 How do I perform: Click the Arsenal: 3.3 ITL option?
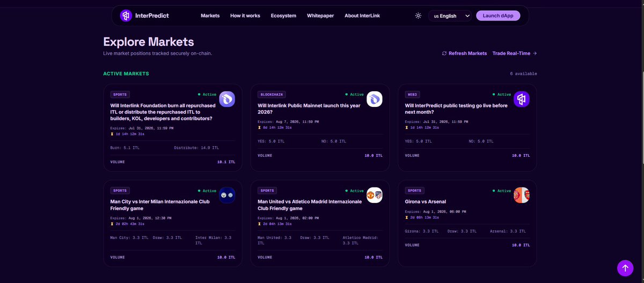click(x=507, y=231)
